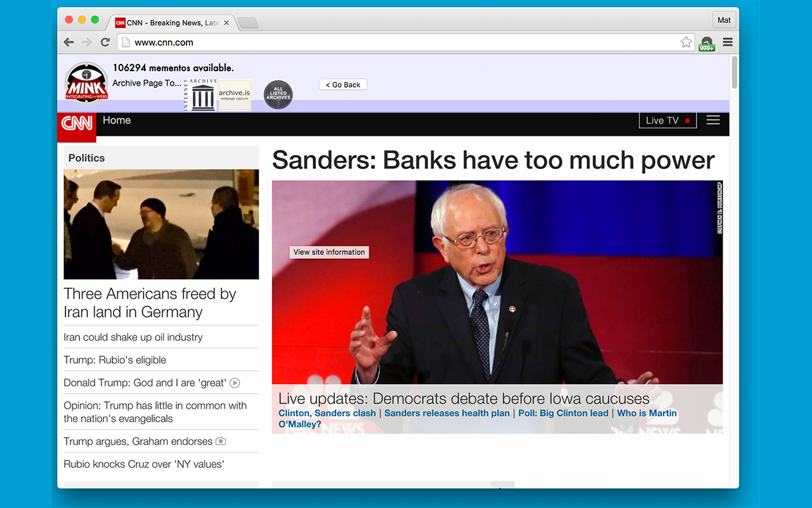The width and height of the screenshot is (812, 508).
Task: Expand the Archive Page To dropdown
Action: click(147, 83)
